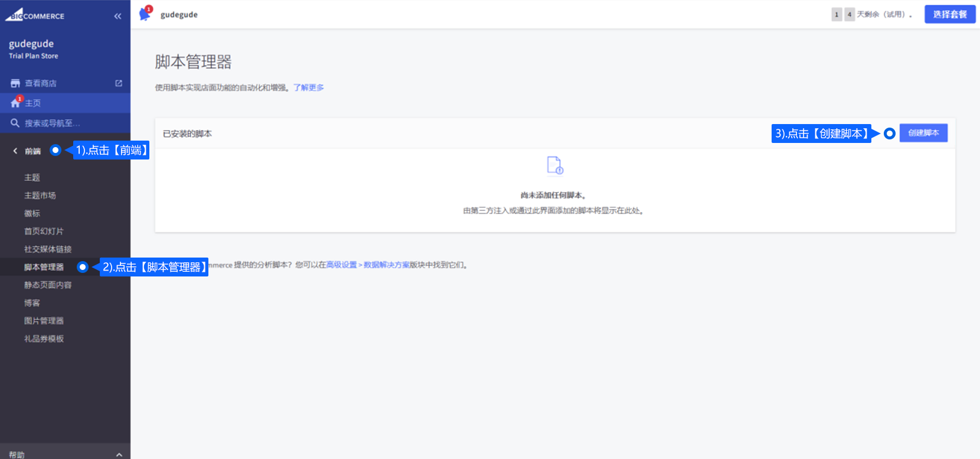980x459 pixels.
Task: Collapse the sidebar with double-chevron icon
Action: tap(117, 16)
